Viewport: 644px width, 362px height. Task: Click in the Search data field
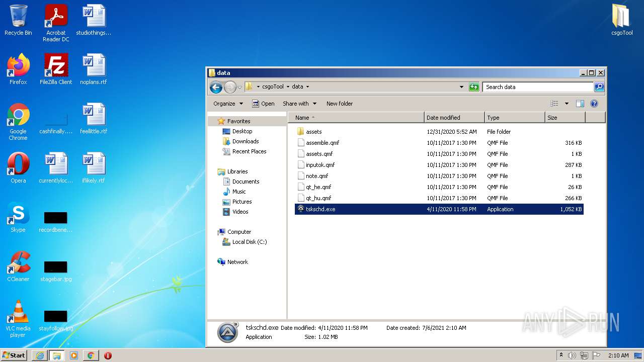click(538, 87)
